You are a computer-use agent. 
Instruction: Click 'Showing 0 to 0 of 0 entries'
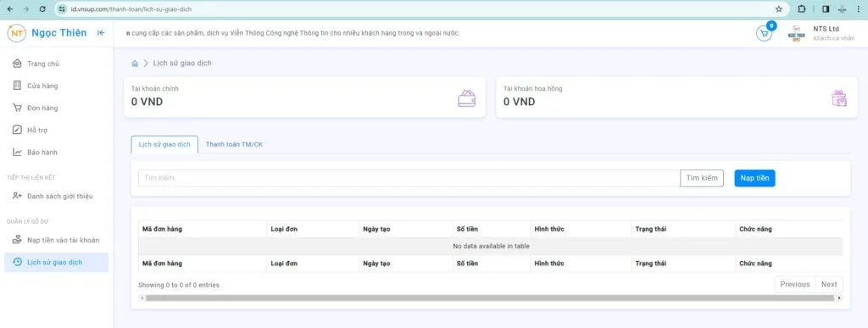179,285
